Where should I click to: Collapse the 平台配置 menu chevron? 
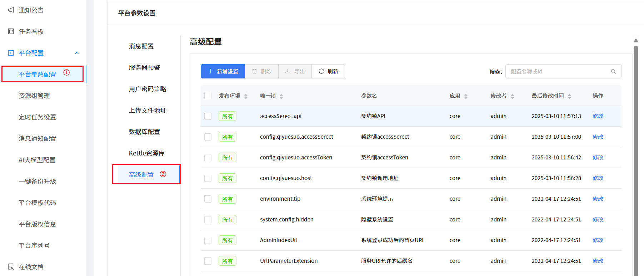(x=76, y=53)
